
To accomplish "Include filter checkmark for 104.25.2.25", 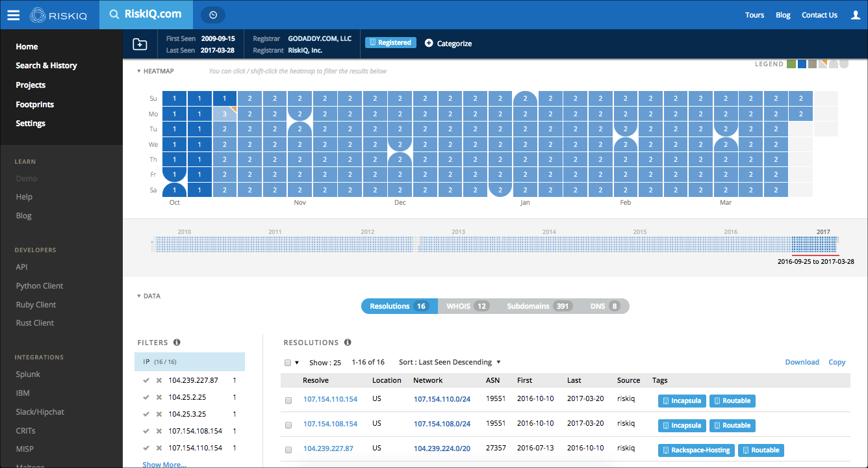I will tap(146, 397).
